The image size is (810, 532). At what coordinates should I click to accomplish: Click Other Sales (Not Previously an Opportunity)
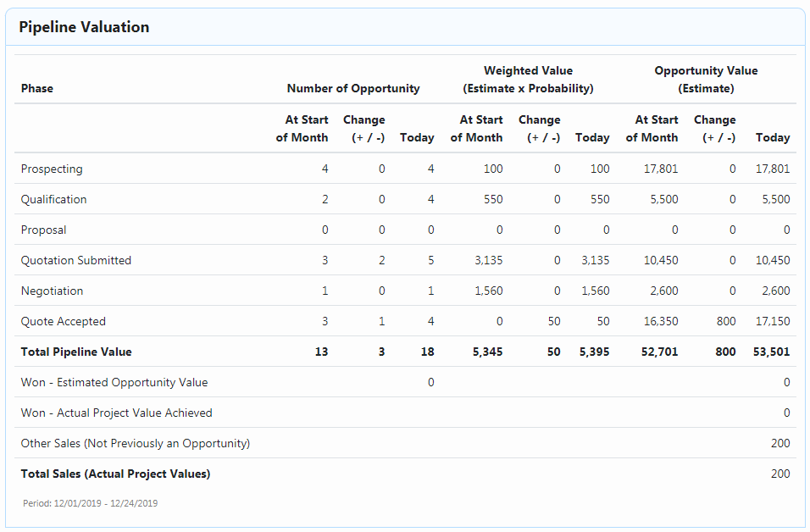pyautogui.click(x=136, y=443)
